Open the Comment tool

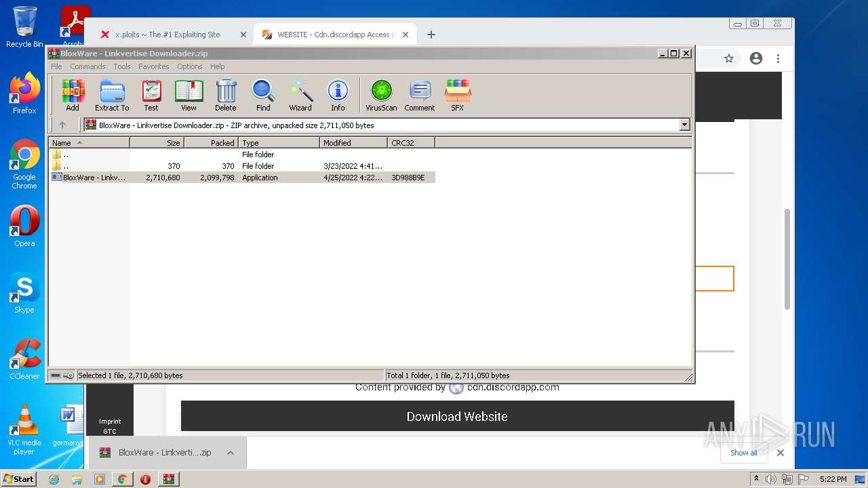click(420, 95)
